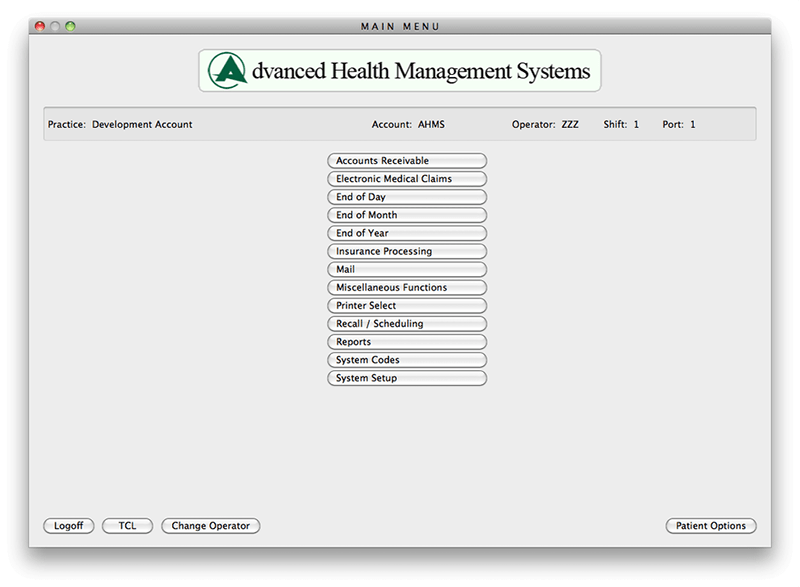800x587 pixels.
Task: Open Insurance Processing
Action: point(406,251)
